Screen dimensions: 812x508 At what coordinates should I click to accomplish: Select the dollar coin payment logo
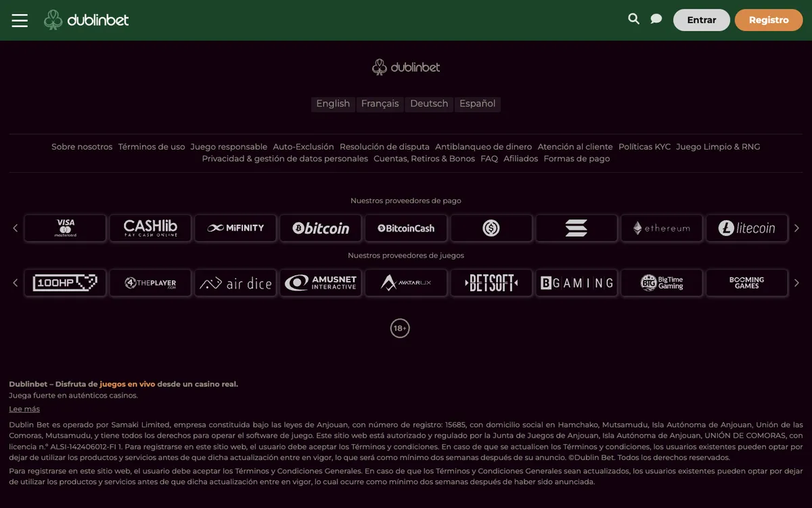(491, 228)
